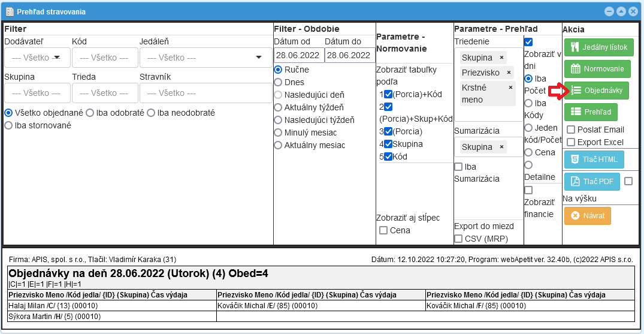The height and width of the screenshot is (334, 644).
Task: Click the Kováčik Michal /E/ entry
Action: (268, 306)
